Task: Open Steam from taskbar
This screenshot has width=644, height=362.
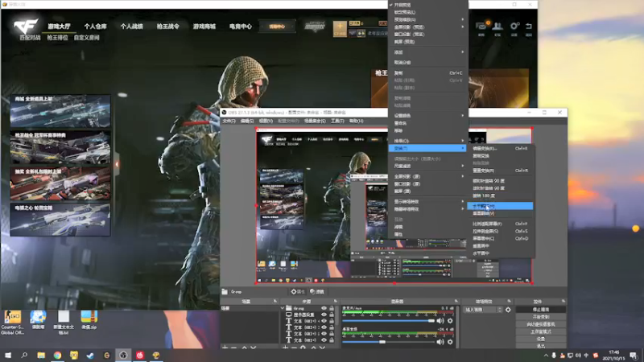Action: pos(90,355)
